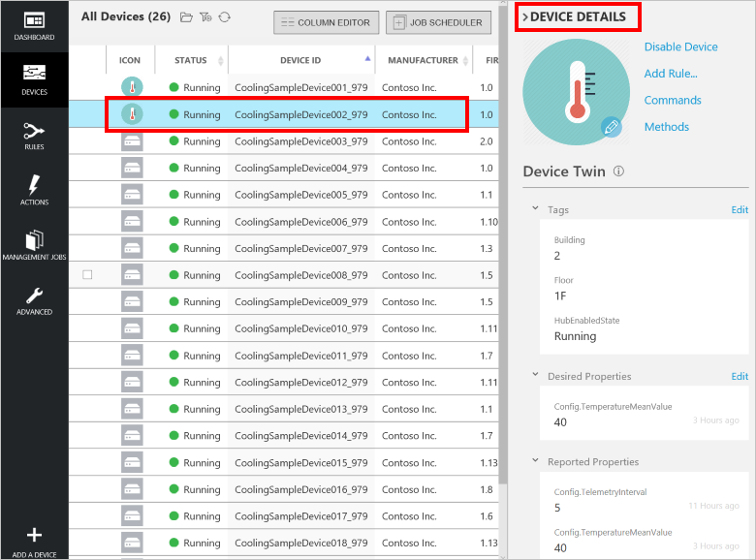This screenshot has width=756, height=560.
Task: Collapse the Reported Properties section
Action: [535, 460]
